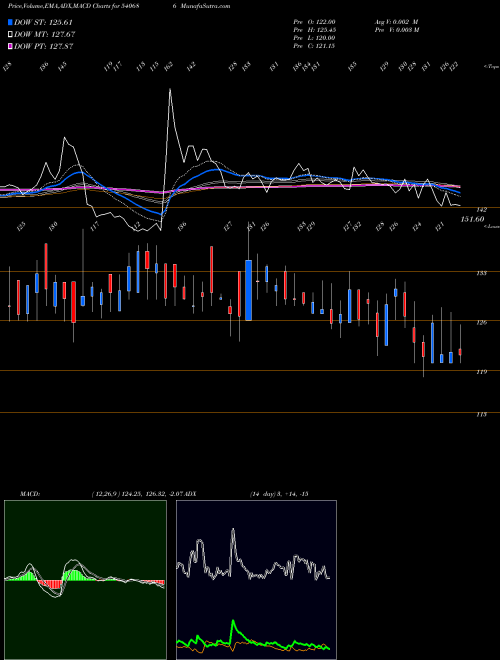The height and width of the screenshot is (660, 500).
Task: Click the widest blue candlestick body
Action: 249,290
